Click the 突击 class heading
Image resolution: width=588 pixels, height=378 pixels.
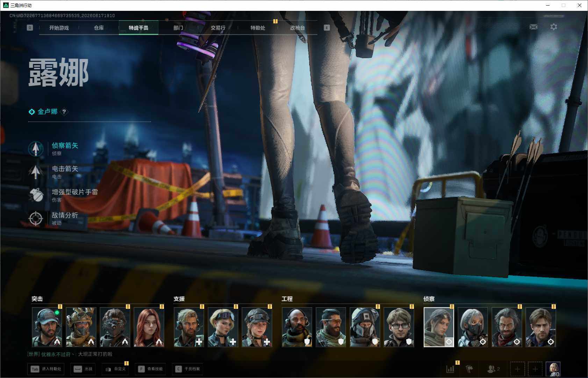coord(37,299)
